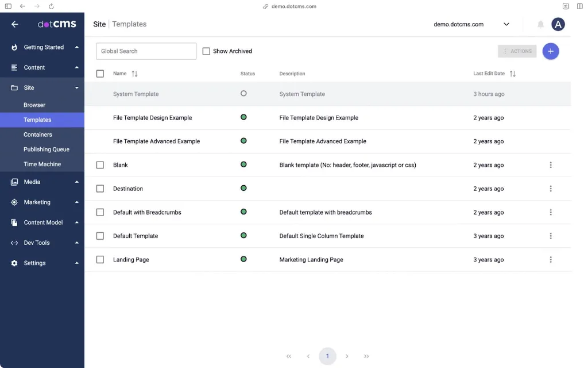Go to Time Machine in sidebar
Image resolution: width=588 pixels, height=368 pixels.
point(42,164)
